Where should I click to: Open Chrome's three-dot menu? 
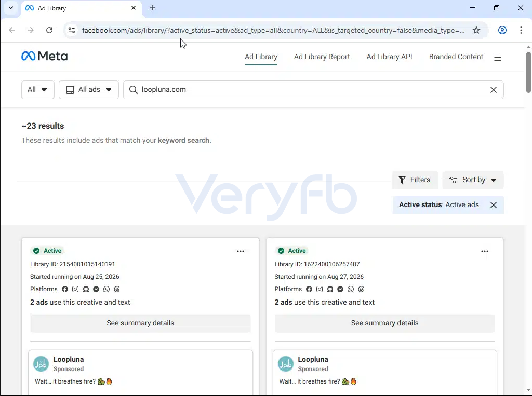coord(521,30)
